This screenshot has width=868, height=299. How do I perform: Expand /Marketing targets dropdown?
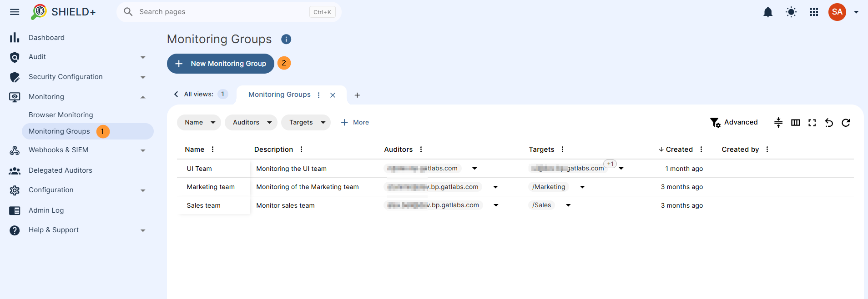pos(582,187)
